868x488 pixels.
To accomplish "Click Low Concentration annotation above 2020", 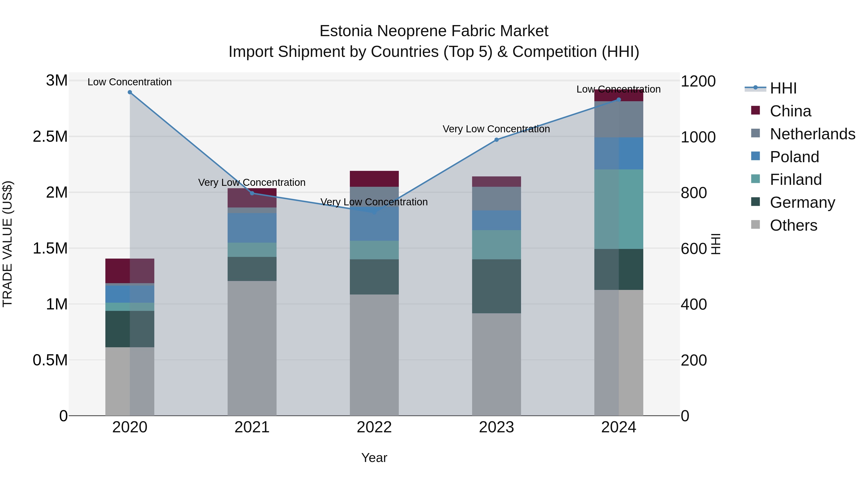I will [130, 82].
